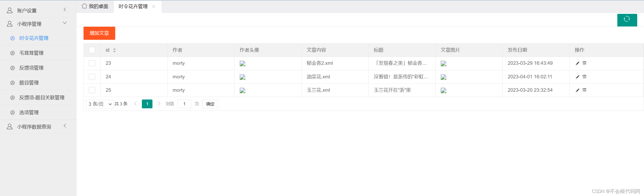Open 时令花卉管理 in the sidebar

tap(38, 38)
